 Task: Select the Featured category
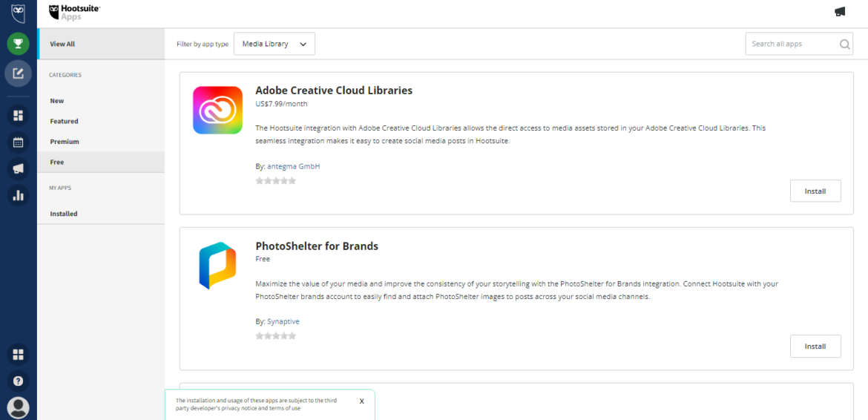pos(64,121)
